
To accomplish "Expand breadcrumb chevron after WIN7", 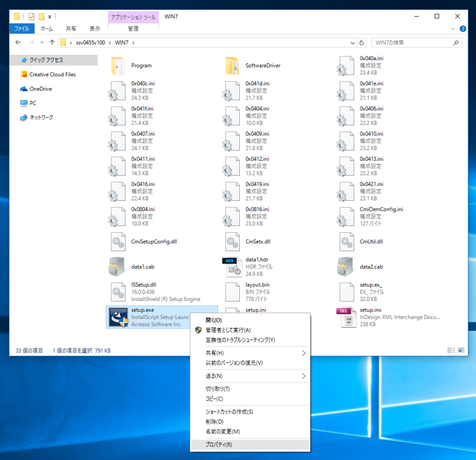I will tap(133, 43).
